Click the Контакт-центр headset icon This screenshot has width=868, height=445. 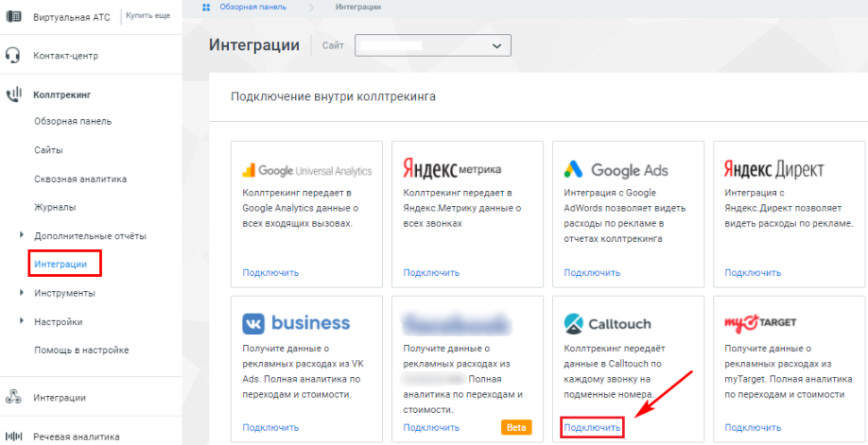coord(13,56)
